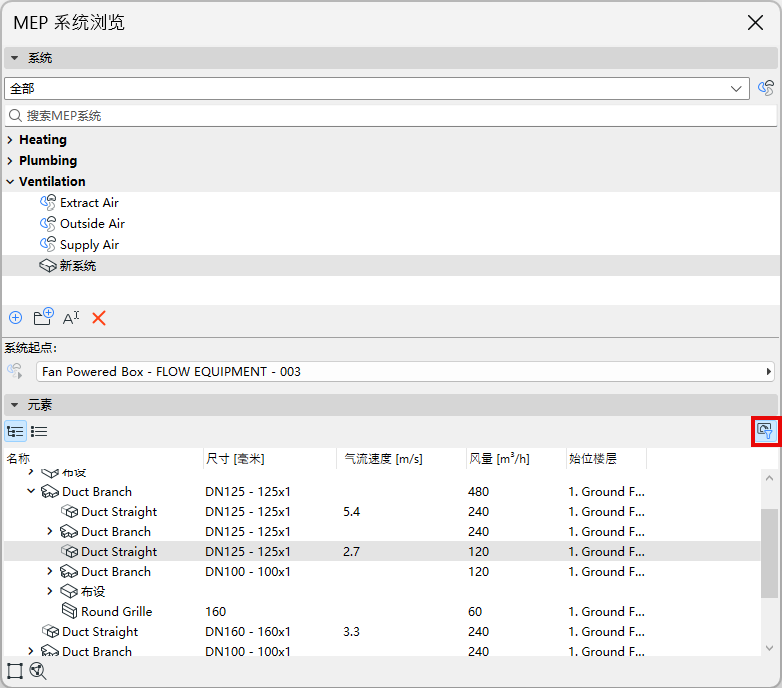Image resolution: width=782 pixels, height=688 pixels.
Task: Collapse the Duct Branch row with 480 flow
Action: coord(31,492)
